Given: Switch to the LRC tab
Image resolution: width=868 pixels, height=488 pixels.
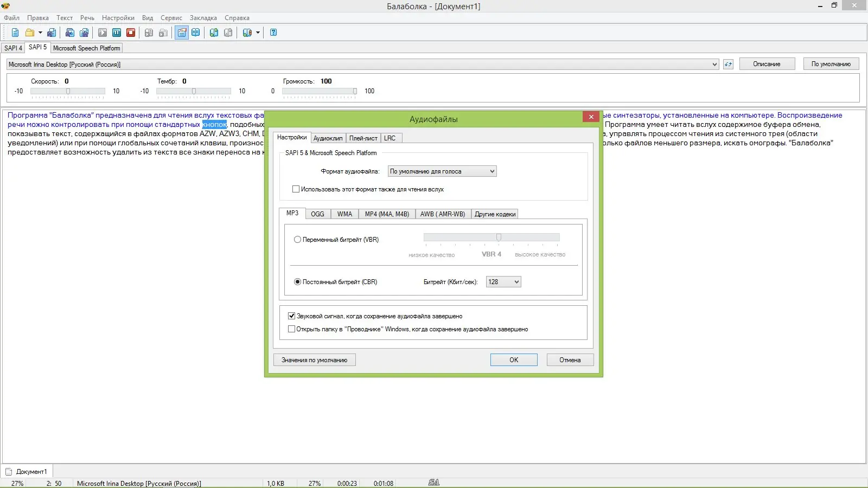Looking at the screenshot, I should coord(390,138).
